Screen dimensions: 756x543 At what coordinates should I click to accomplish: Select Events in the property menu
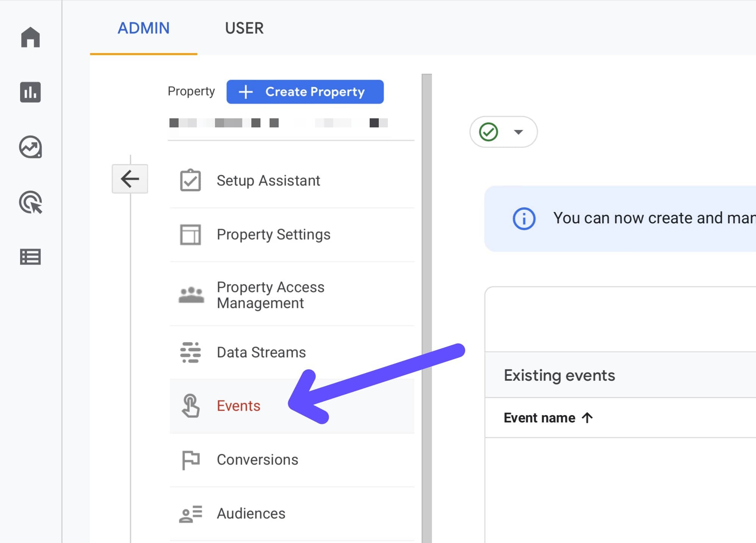click(238, 405)
